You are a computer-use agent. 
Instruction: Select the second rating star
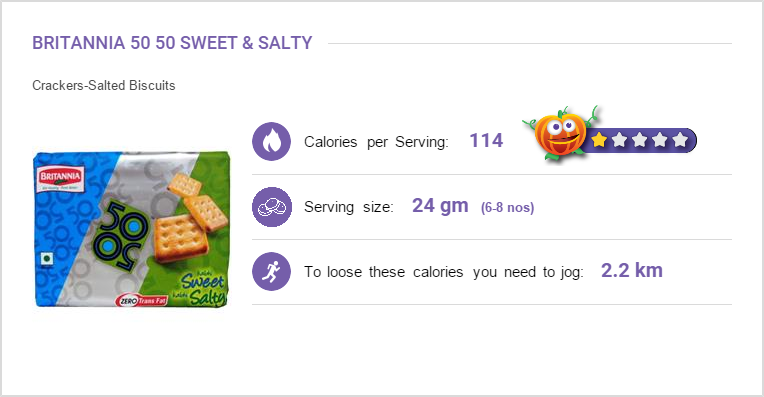coord(619,140)
